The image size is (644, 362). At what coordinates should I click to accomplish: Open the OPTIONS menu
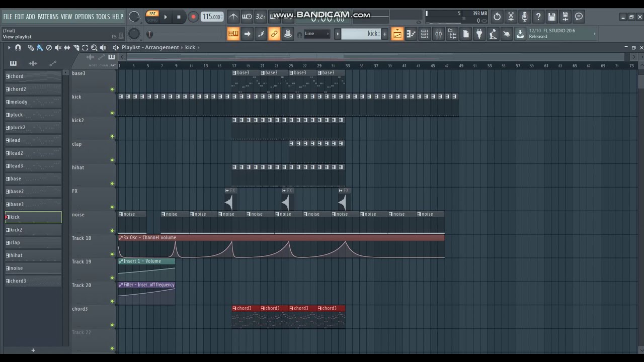coord(84,17)
